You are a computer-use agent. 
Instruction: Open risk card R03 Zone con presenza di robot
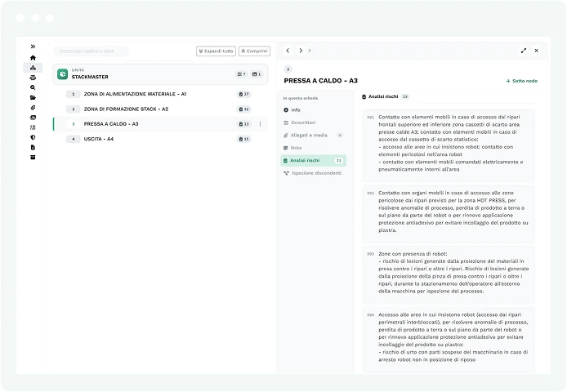click(449, 275)
